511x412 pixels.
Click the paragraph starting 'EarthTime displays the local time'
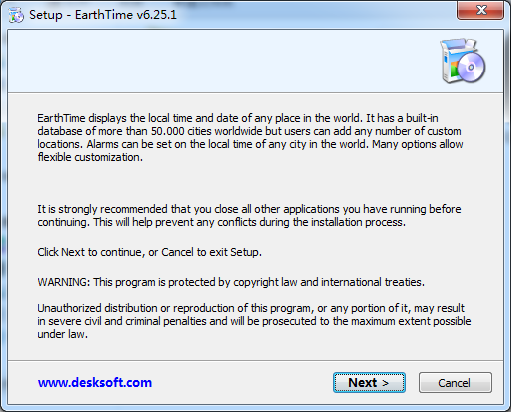click(x=250, y=138)
